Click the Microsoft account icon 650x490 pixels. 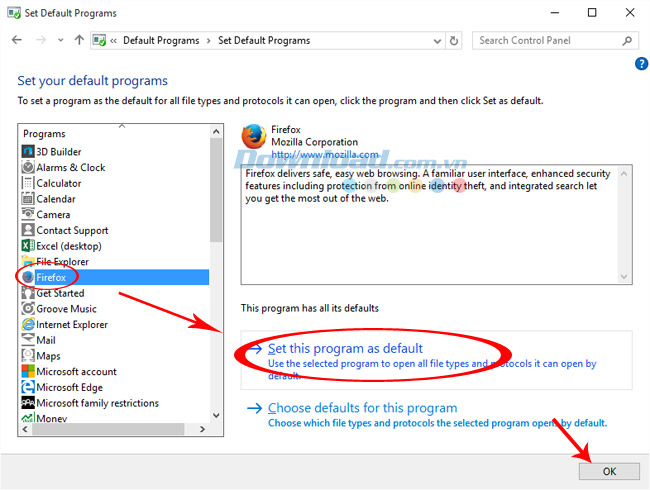(28, 371)
